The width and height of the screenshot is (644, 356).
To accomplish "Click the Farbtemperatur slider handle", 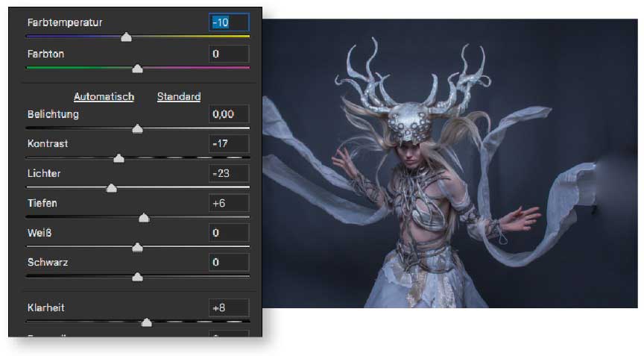I will 126,37.
